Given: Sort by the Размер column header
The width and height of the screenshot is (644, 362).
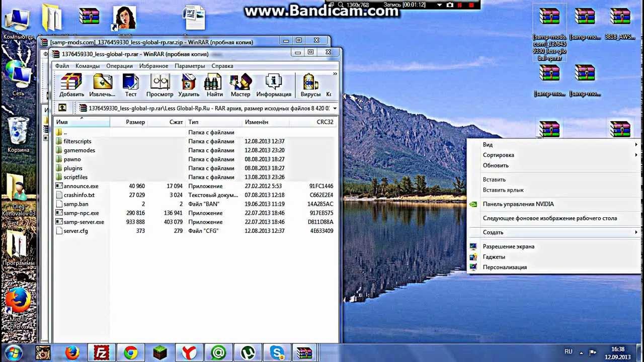Looking at the screenshot, I should [x=129, y=122].
